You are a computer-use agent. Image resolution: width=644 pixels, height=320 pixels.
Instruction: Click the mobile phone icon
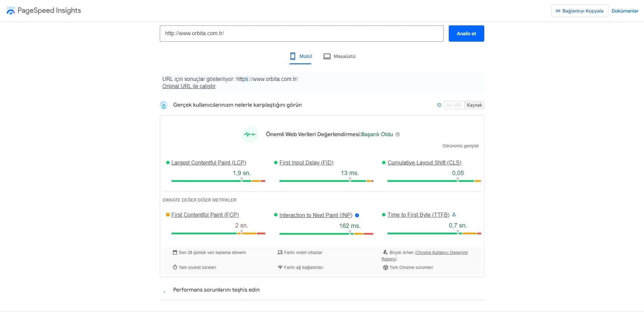click(x=293, y=56)
